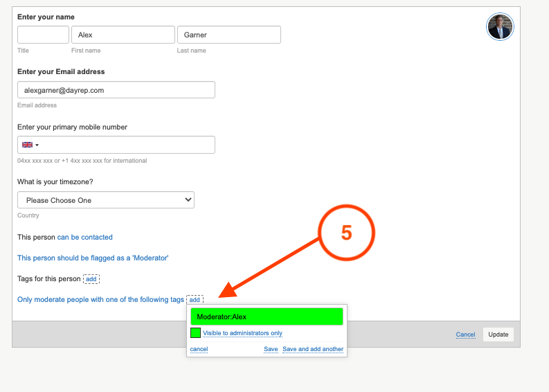Focus the Title name field
Image resolution: width=549 pixels, height=392 pixels.
pos(43,35)
